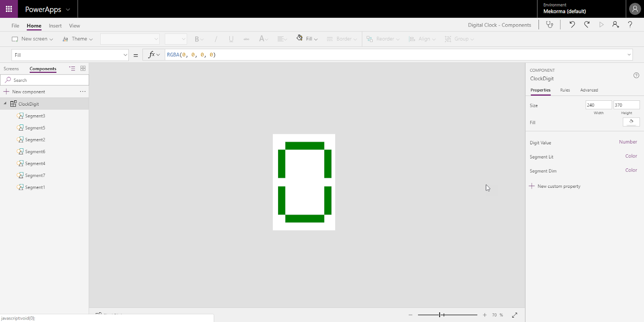Open the Help question mark
Image resolution: width=644 pixels, height=322 pixels.
pyautogui.click(x=630, y=25)
